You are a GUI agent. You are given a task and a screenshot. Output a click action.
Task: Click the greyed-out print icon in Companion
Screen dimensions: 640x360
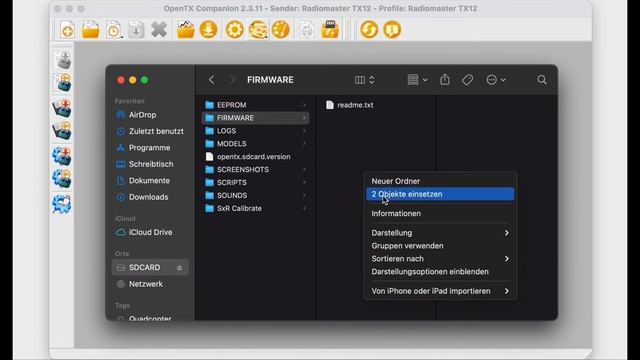[307, 30]
